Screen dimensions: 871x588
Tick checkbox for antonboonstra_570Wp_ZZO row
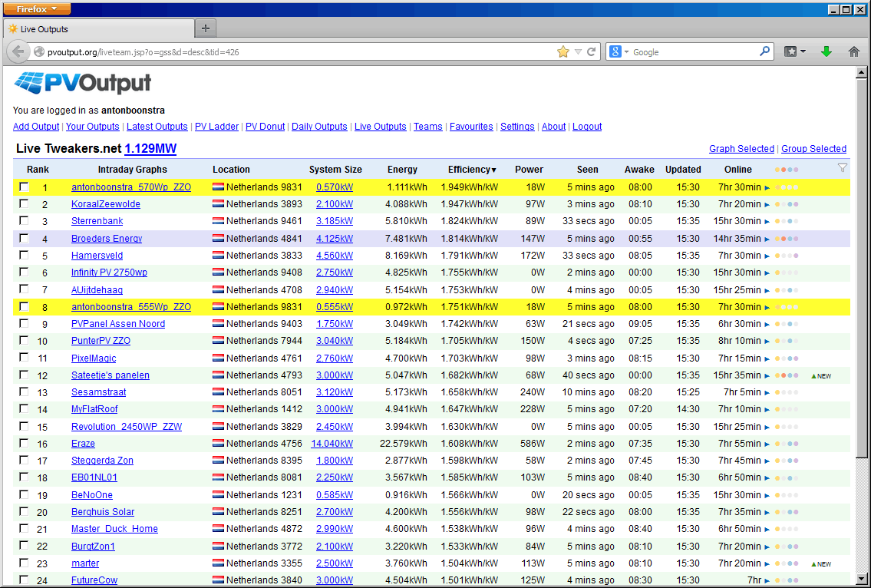tap(24, 187)
